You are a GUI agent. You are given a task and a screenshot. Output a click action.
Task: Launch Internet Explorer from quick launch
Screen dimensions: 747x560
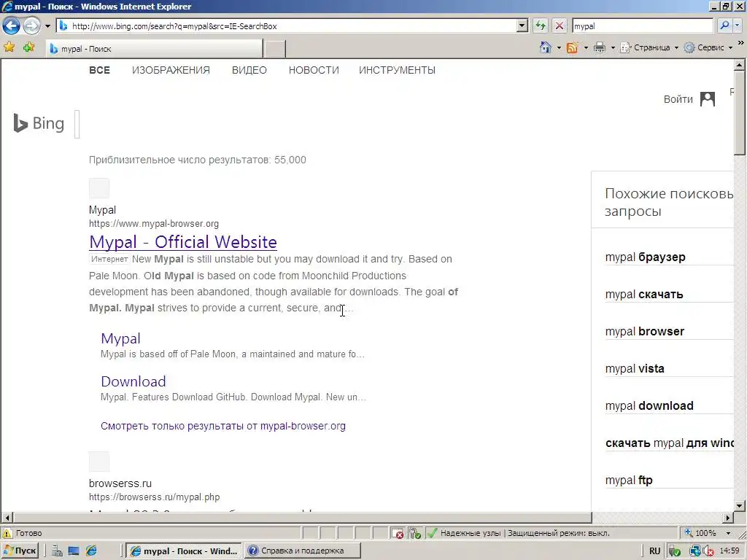tap(91, 551)
